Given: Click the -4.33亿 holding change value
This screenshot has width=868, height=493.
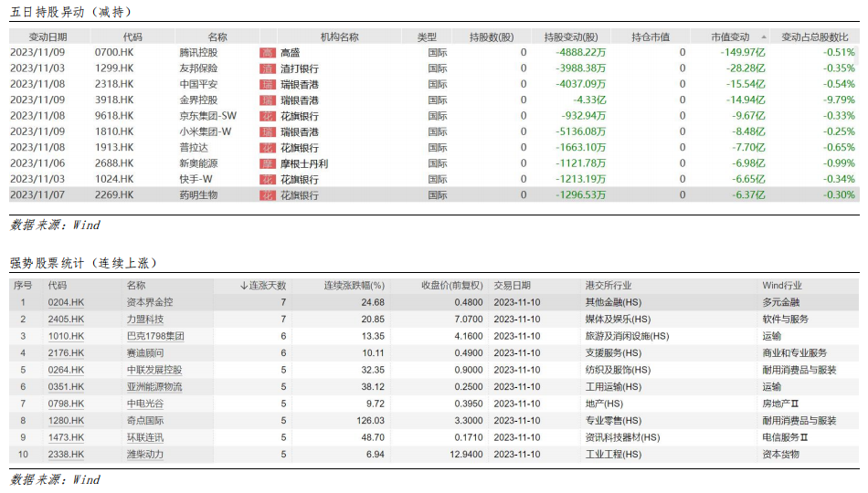Looking at the screenshot, I should point(589,100).
